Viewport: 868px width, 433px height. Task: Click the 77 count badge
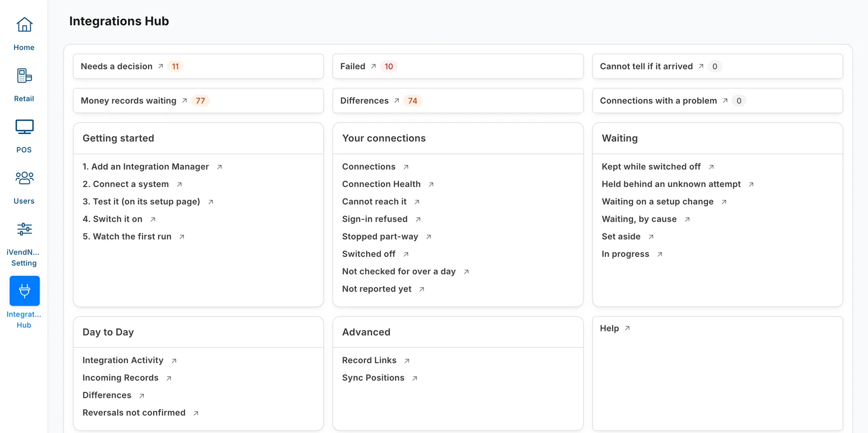[x=200, y=101]
